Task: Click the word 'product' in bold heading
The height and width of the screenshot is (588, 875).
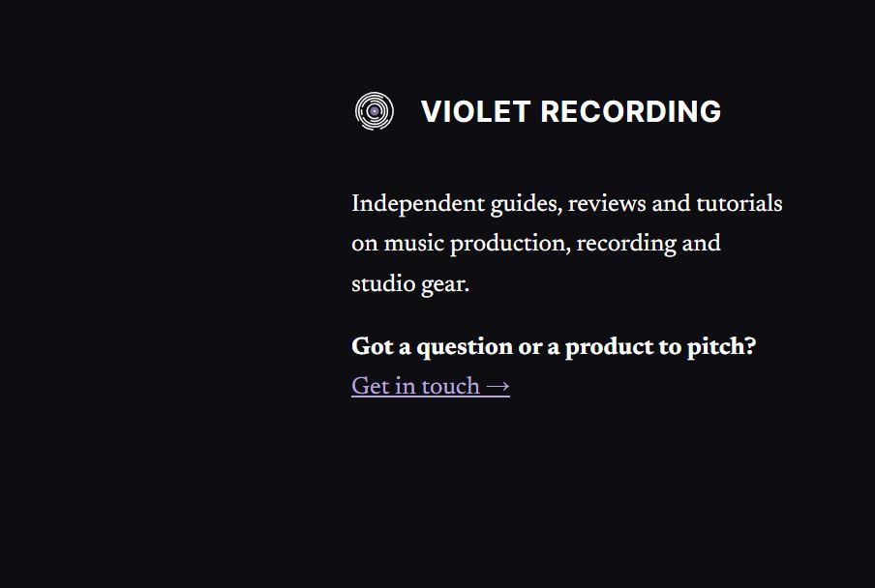Action: (x=609, y=346)
